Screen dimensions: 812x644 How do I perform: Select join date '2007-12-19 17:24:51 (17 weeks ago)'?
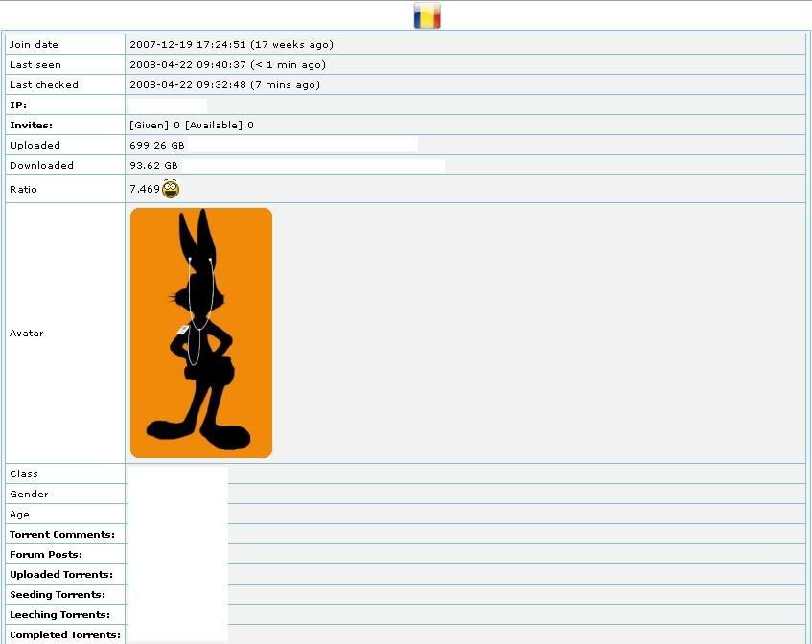pyautogui.click(x=231, y=44)
